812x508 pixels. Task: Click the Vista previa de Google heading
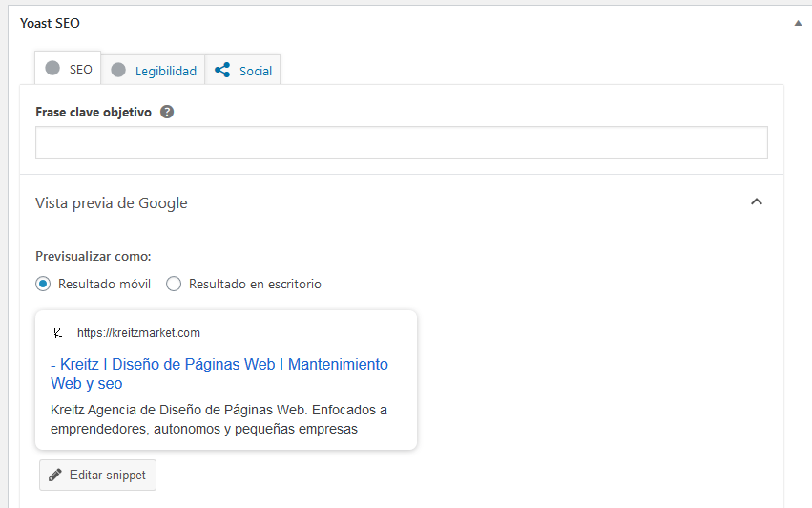(x=112, y=203)
